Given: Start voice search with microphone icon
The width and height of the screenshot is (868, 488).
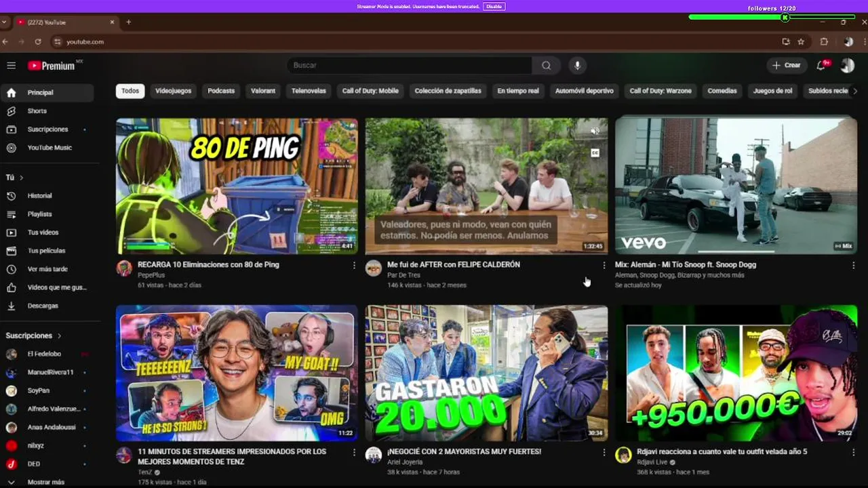Looking at the screenshot, I should [577, 65].
